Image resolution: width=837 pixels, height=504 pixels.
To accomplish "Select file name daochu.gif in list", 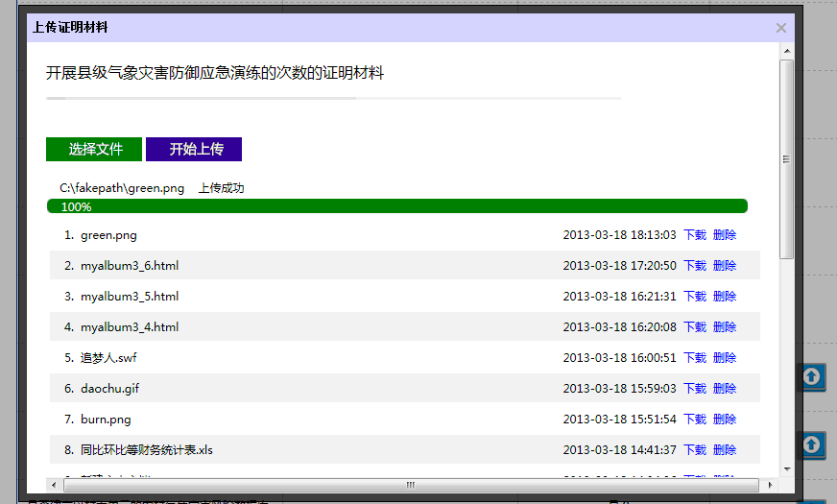I will click(110, 389).
